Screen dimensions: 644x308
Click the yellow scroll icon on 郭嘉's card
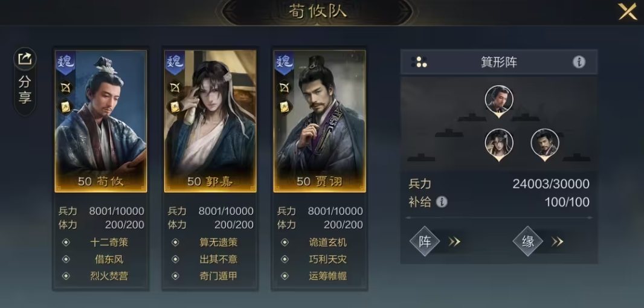tap(175, 107)
